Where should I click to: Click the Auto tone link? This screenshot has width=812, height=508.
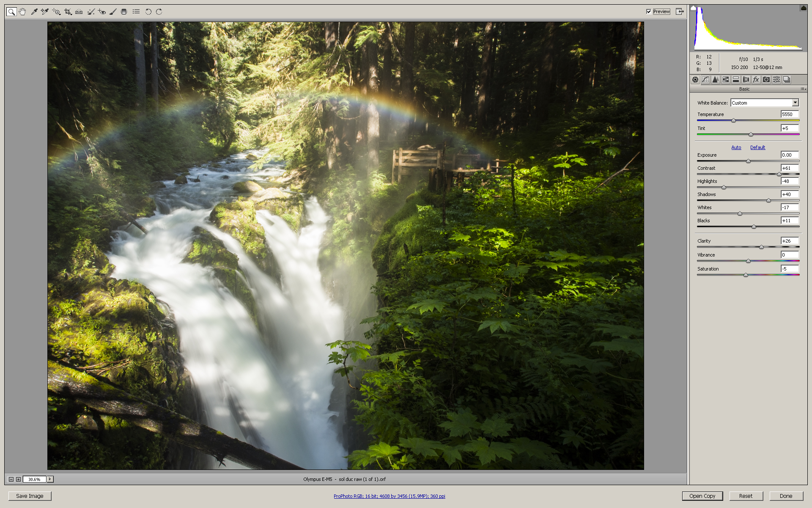point(736,147)
